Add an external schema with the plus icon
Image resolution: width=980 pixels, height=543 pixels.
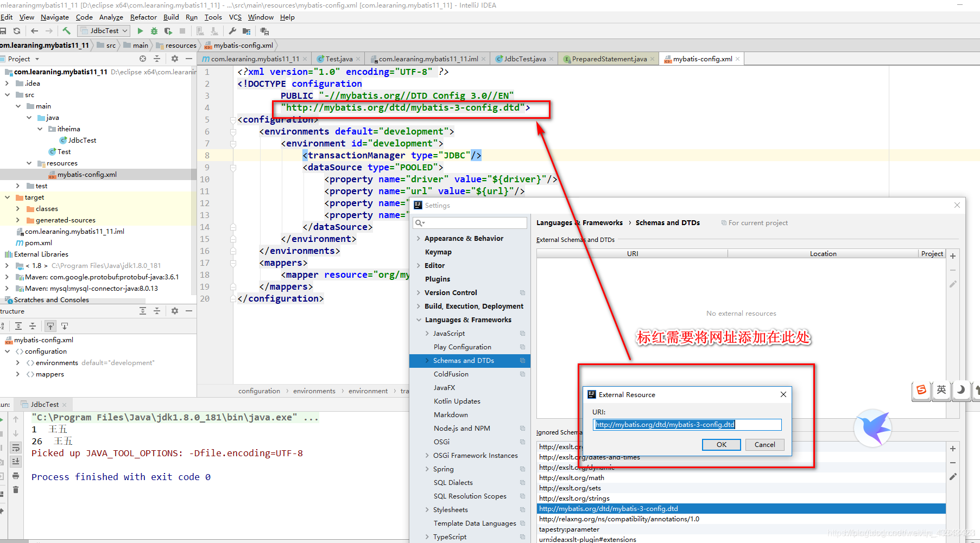(x=953, y=256)
